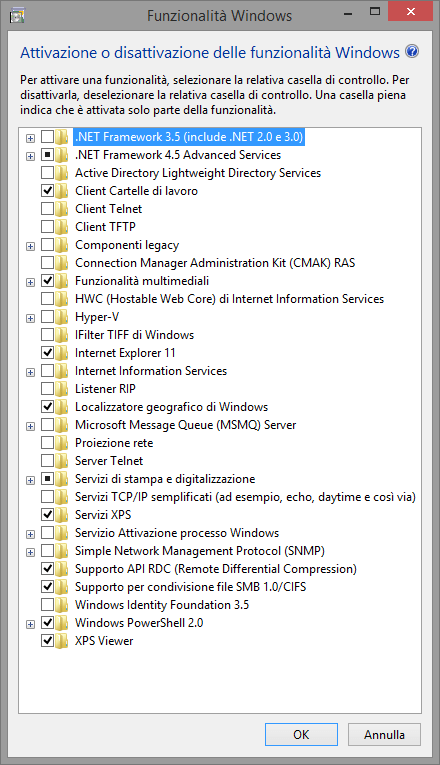This screenshot has height=765, width=440.
Task: Click folder icon beside Componenti legacy
Action: click(x=61, y=245)
